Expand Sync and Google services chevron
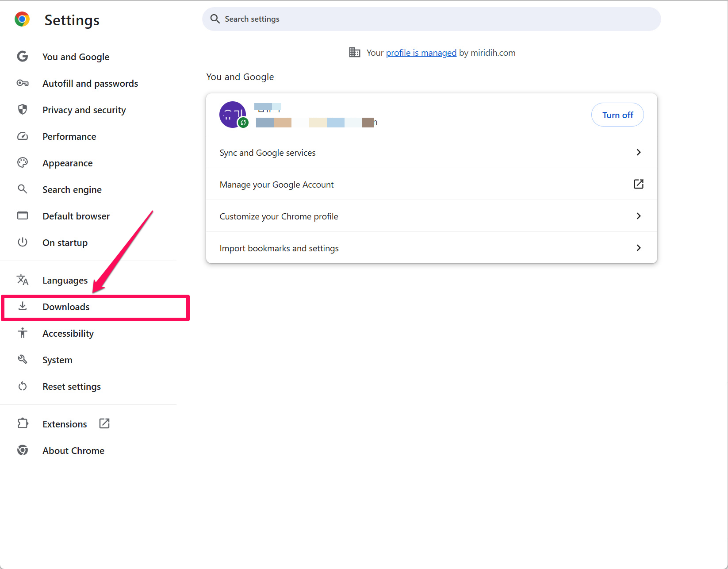 point(638,152)
